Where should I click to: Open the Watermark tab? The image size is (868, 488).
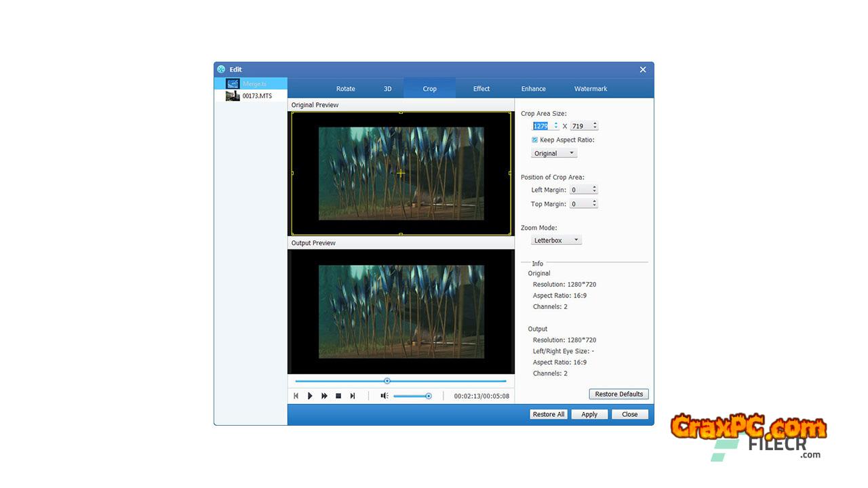pyautogui.click(x=590, y=89)
